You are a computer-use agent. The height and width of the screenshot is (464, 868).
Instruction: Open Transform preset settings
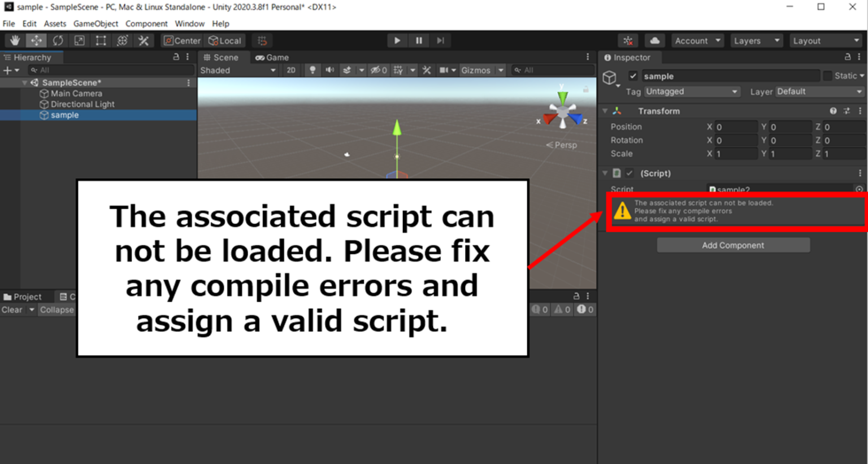(x=847, y=111)
